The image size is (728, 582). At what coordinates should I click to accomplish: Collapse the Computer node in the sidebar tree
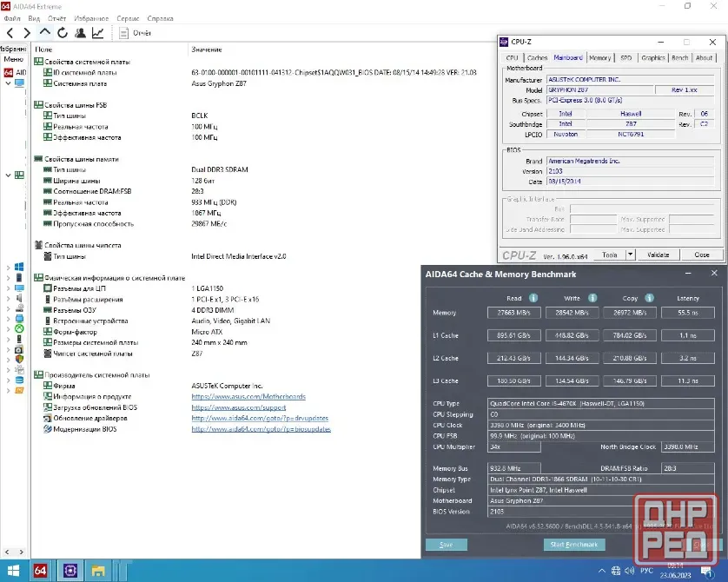(x=8, y=83)
